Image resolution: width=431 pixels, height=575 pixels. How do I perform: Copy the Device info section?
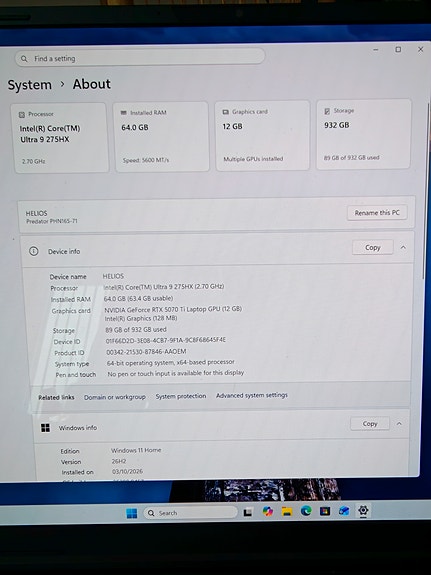click(x=373, y=248)
